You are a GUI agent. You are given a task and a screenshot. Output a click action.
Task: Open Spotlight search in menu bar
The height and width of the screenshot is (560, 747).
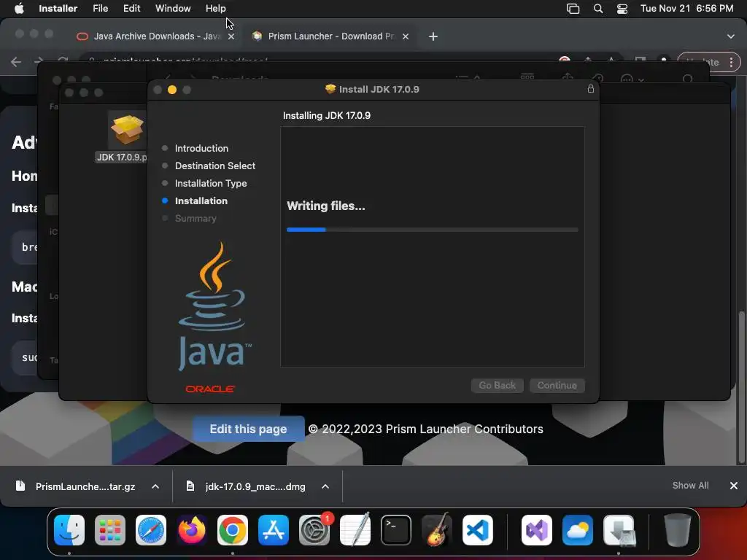pyautogui.click(x=598, y=9)
